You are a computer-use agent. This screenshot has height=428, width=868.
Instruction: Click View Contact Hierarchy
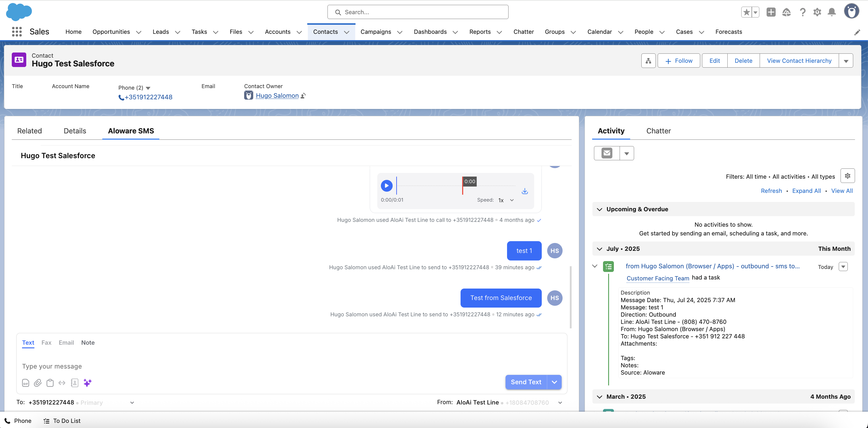click(x=799, y=61)
